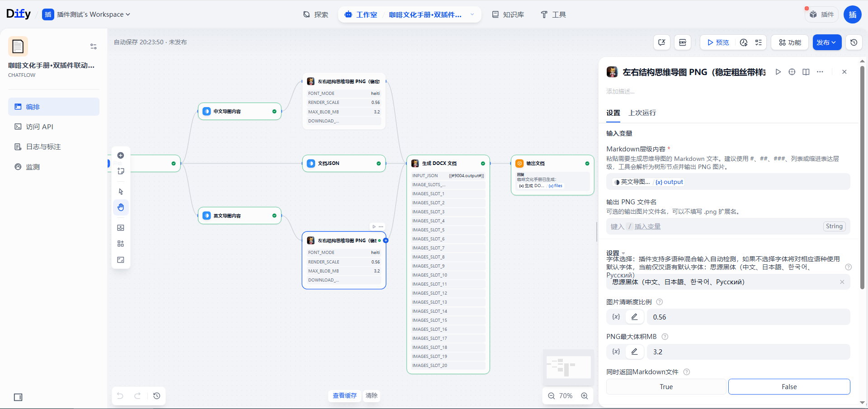The image size is (868, 409).
Task: Expand the 插件测试's Workspace switcher
Action: 86,14
